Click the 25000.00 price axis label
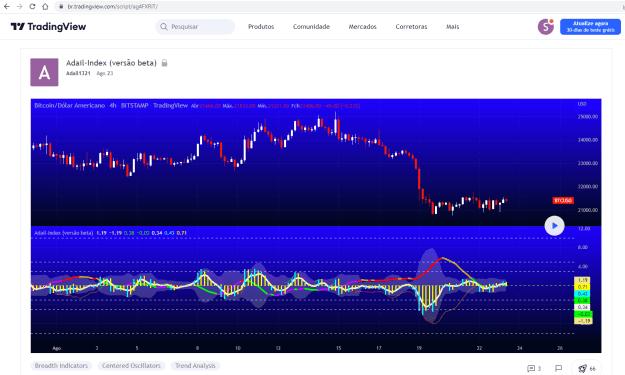This screenshot has height=375, width=625. [x=588, y=117]
